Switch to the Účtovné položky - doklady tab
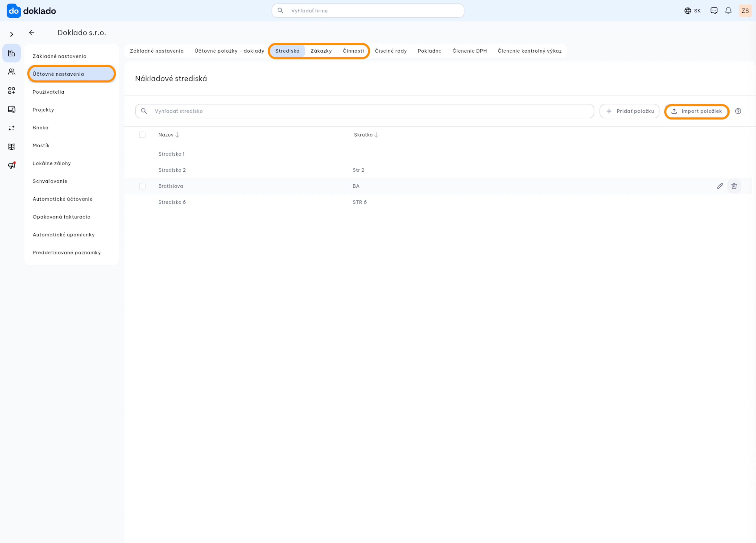The width and height of the screenshot is (756, 543). [x=229, y=51]
